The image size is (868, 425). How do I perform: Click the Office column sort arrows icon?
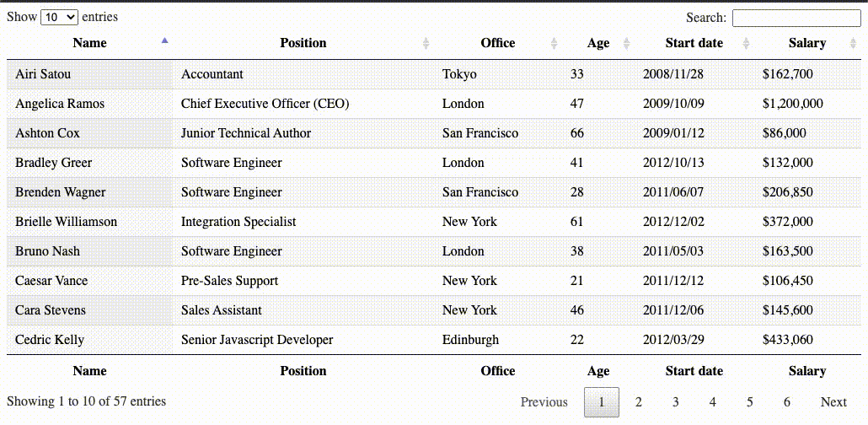(554, 43)
